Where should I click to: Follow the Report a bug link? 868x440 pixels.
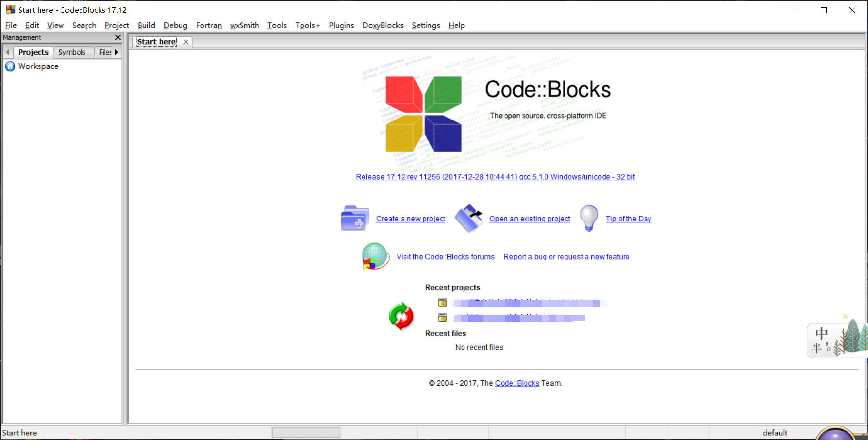click(566, 256)
